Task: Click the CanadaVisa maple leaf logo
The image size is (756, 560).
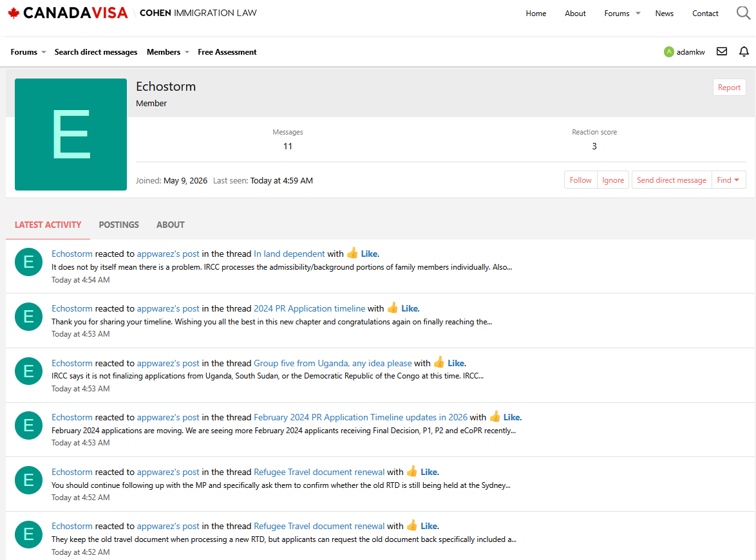Action: tap(14, 13)
